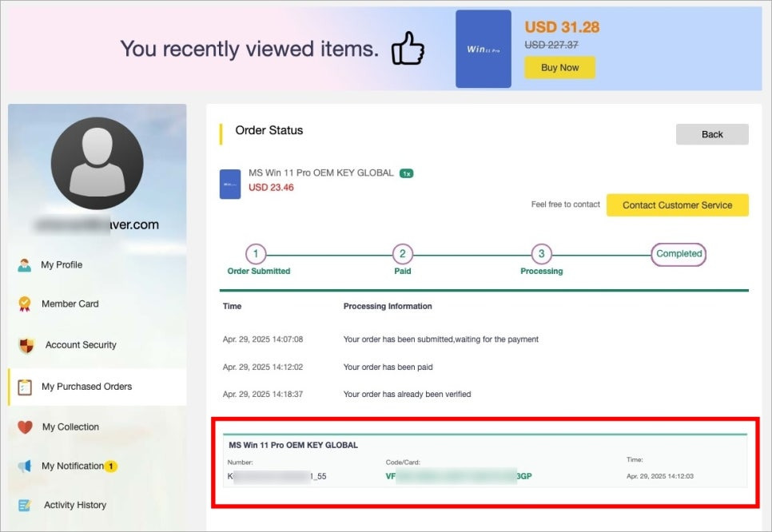The image size is (772, 532).
Task: Open Activity History in sidebar
Action: tap(75, 505)
